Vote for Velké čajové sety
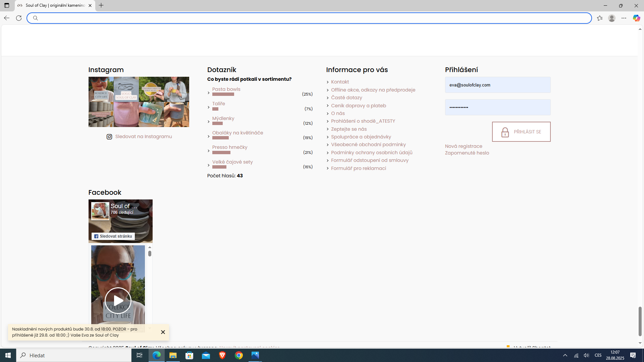The image size is (644, 362). pyautogui.click(x=232, y=162)
